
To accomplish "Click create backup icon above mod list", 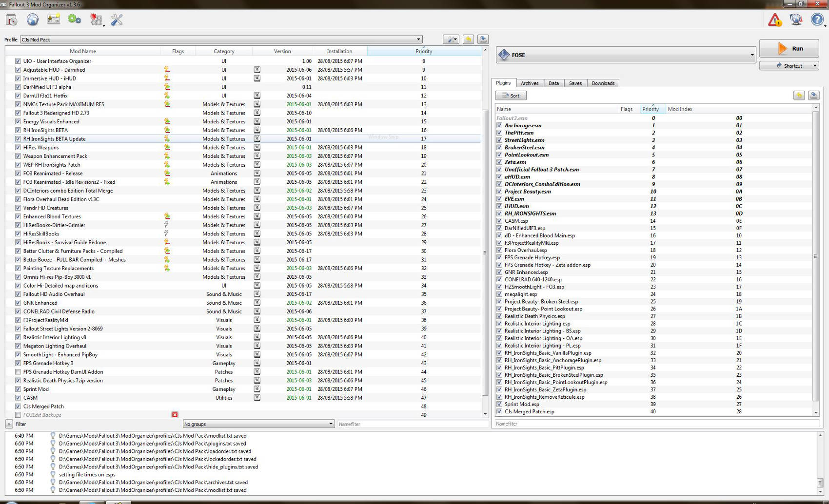I will click(483, 39).
